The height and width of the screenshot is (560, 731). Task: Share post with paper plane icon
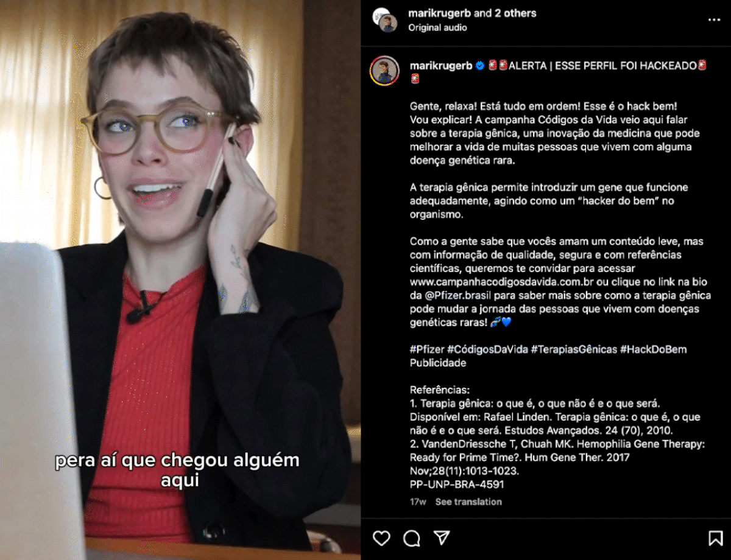[442, 537]
